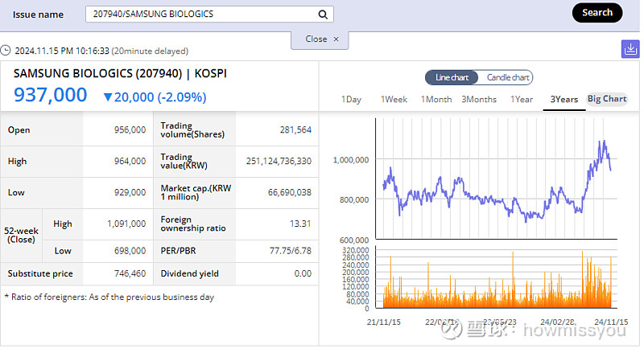The image size is (644, 349).
Task: Switch to Candle chart view
Action: (508, 77)
